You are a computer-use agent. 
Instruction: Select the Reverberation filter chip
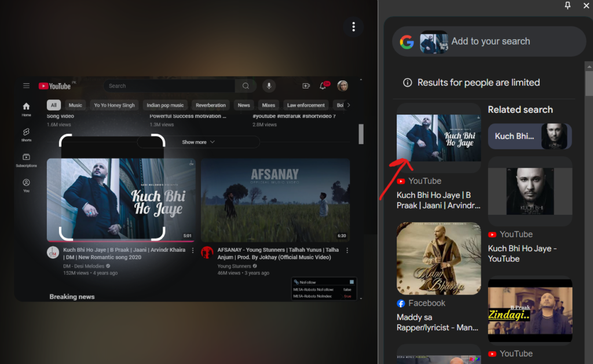point(211,105)
